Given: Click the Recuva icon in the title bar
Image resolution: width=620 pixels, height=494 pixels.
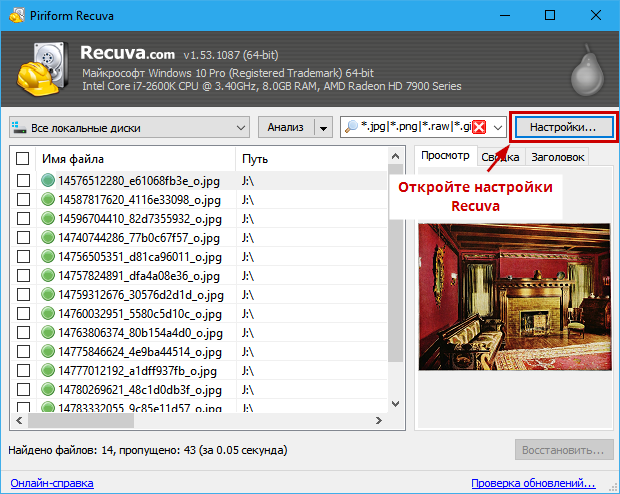Looking at the screenshot, I should point(17,15).
